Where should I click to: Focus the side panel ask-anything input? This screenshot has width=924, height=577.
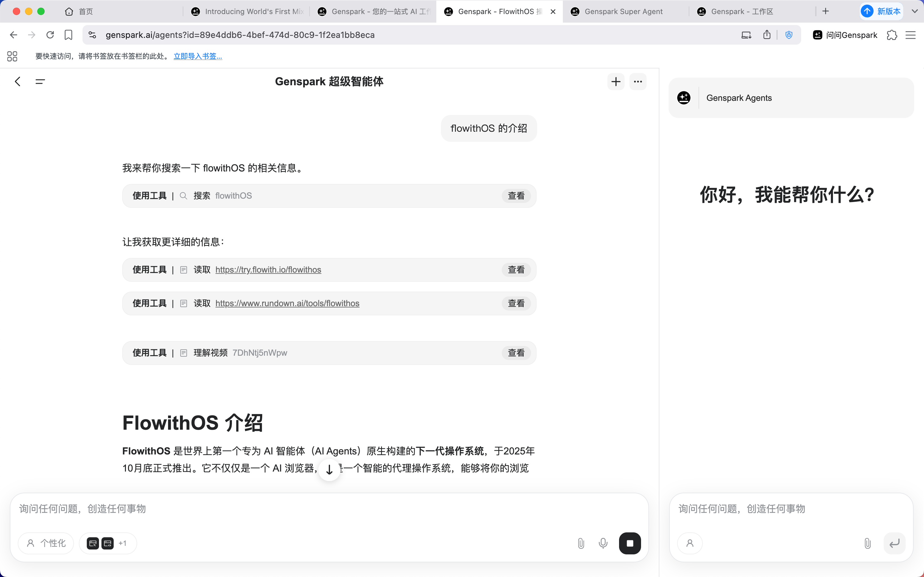click(791, 509)
